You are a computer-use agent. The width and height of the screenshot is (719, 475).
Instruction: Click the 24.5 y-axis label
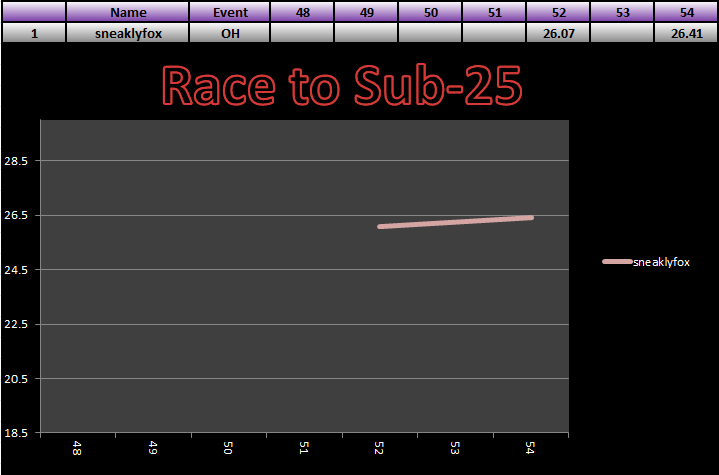click(x=16, y=270)
